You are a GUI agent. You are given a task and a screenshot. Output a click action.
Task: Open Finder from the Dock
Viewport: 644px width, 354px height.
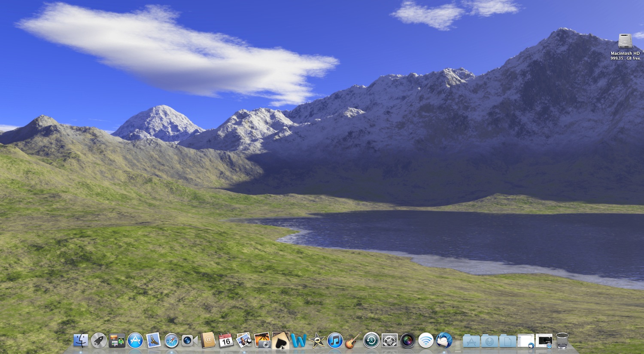click(81, 341)
